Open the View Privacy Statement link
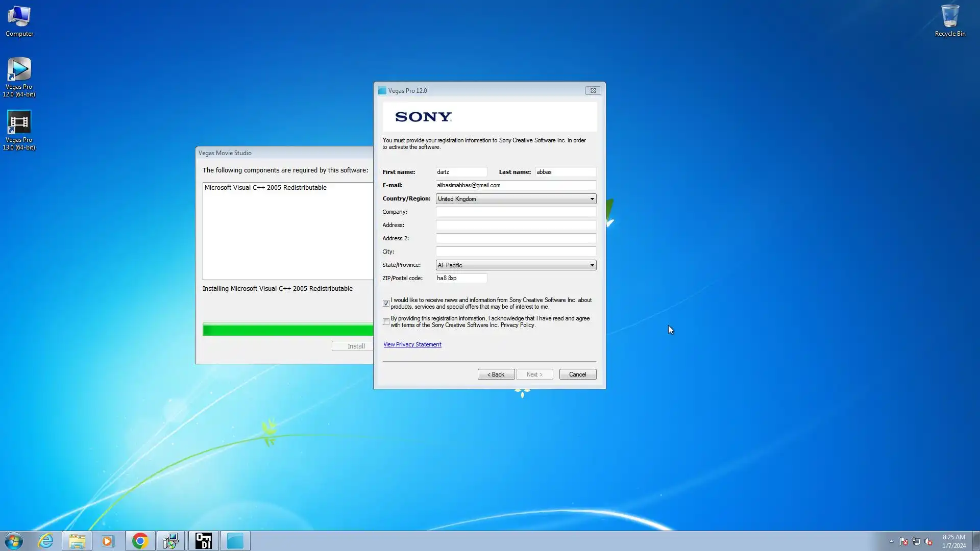The width and height of the screenshot is (980, 551). point(412,345)
